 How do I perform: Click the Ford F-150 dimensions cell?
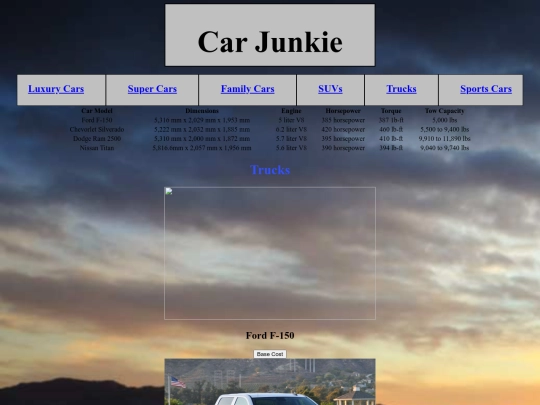202,120
